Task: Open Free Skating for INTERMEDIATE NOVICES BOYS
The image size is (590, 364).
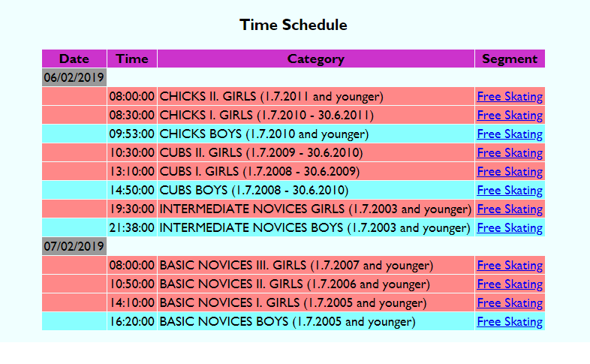Action: click(510, 228)
